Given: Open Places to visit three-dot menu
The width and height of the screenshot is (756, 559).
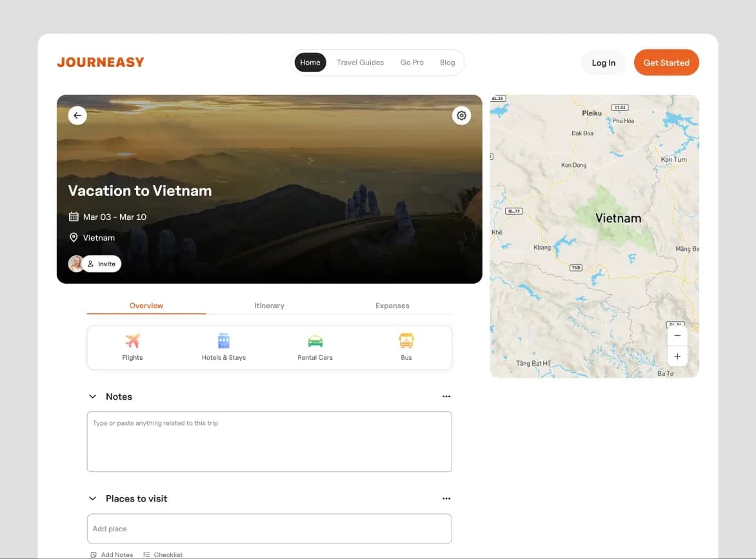Looking at the screenshot, I should click(446, 499).
